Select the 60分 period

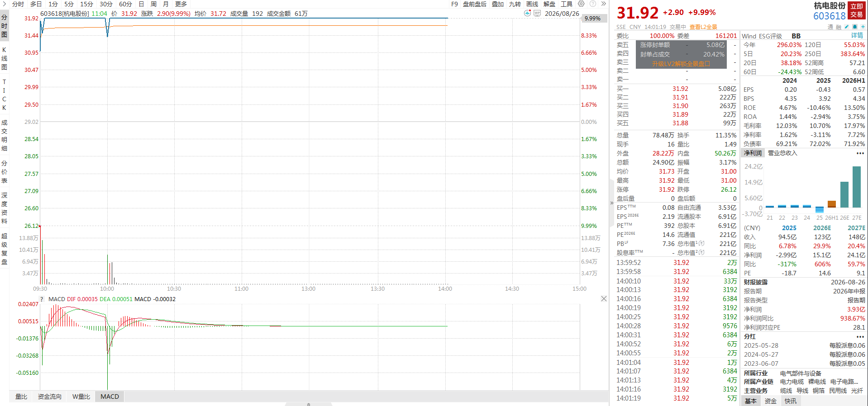[125, 4]
